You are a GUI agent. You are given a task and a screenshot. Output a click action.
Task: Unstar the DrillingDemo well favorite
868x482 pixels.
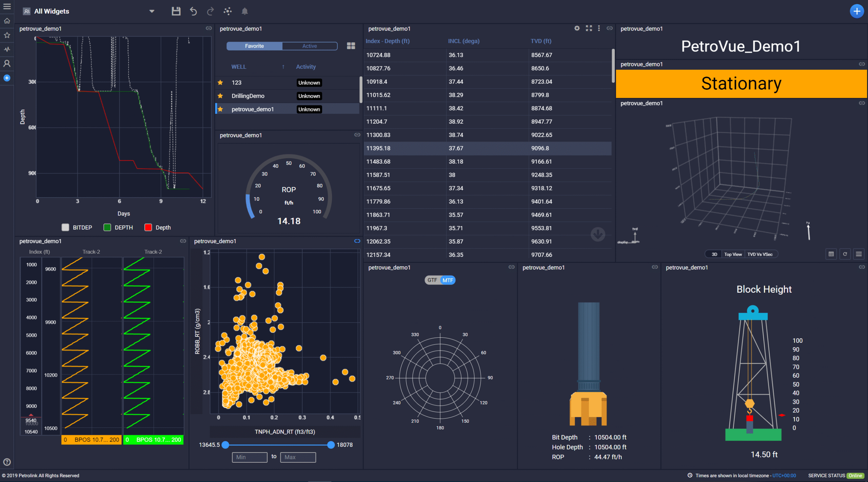[x=220, y=96]
